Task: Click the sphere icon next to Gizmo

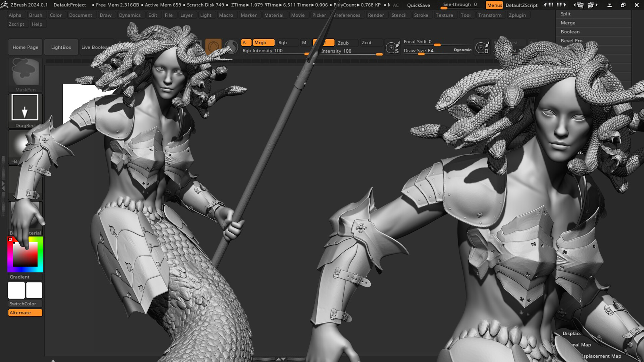Action: click(x=231, y=47)
